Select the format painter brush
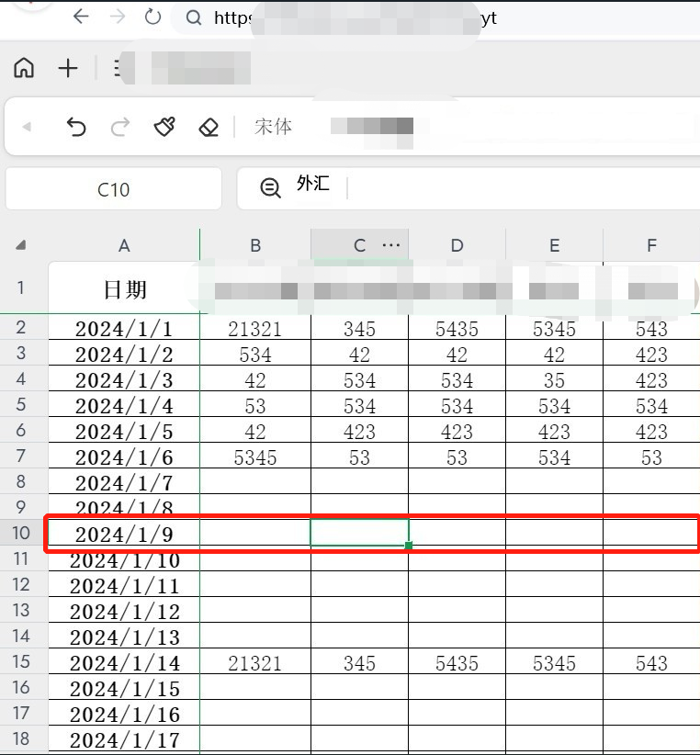This screenshot has height=755, width=700. coord(164,127)
